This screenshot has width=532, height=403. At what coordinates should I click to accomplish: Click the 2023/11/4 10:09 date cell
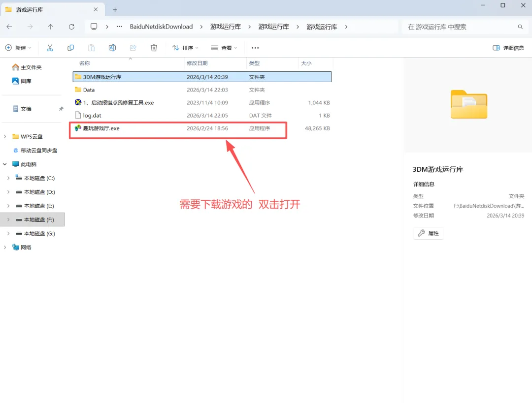tap(207, 103)
